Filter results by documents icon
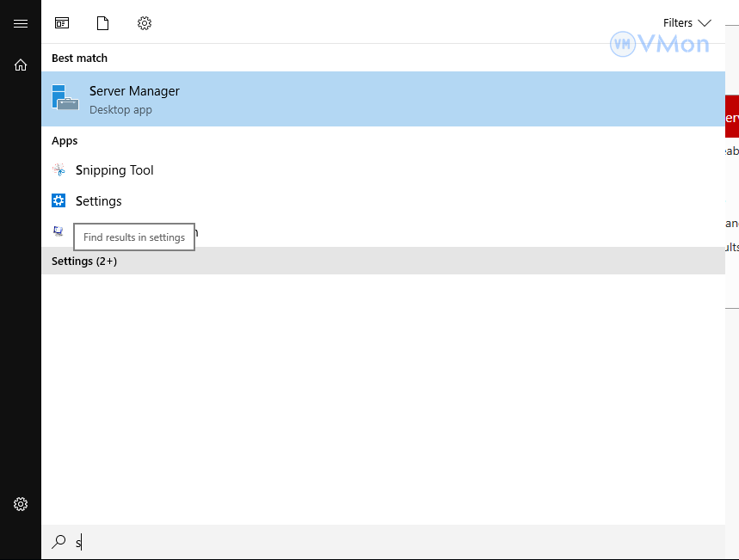Screen dimensions: 739x560 tap(103, 23)
